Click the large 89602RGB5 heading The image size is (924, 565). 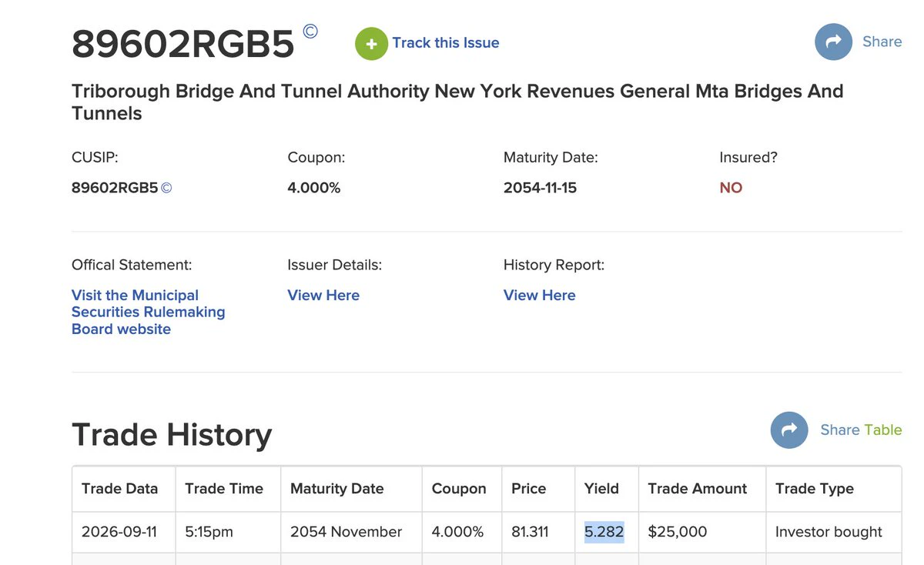coord(183,45)
